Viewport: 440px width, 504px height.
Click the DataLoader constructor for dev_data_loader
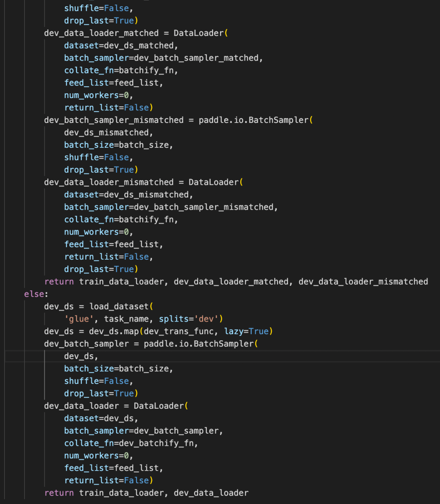158,405
